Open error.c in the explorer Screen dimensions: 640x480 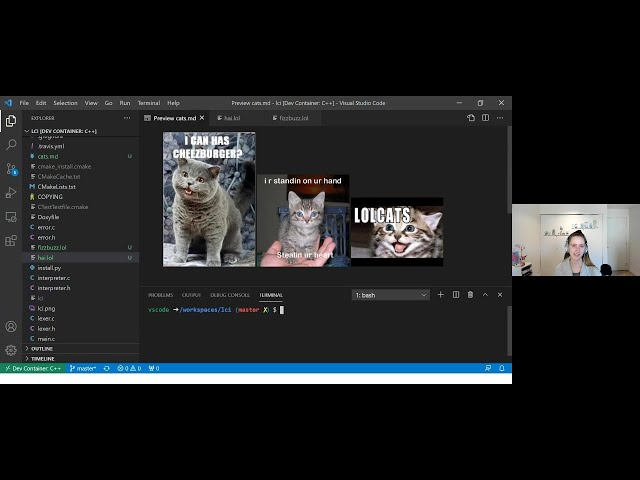tap(81, 227)
